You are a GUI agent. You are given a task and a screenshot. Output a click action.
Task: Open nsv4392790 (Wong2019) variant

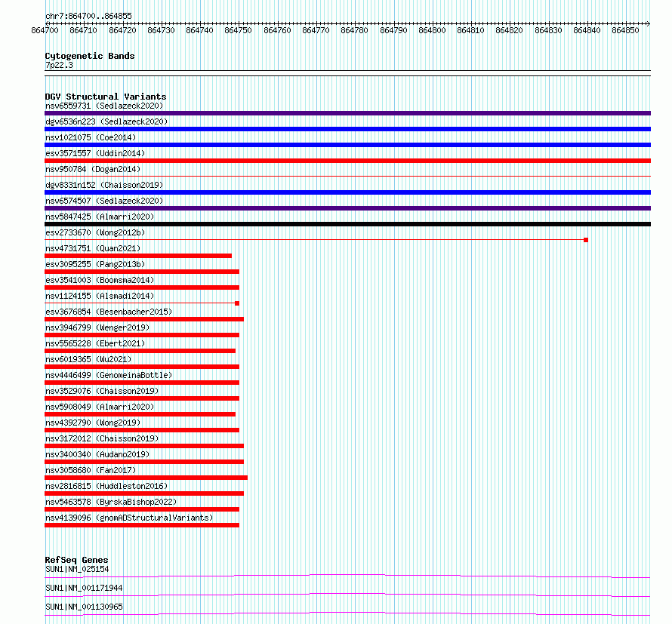pyautogui.click(x=93, y=423)
